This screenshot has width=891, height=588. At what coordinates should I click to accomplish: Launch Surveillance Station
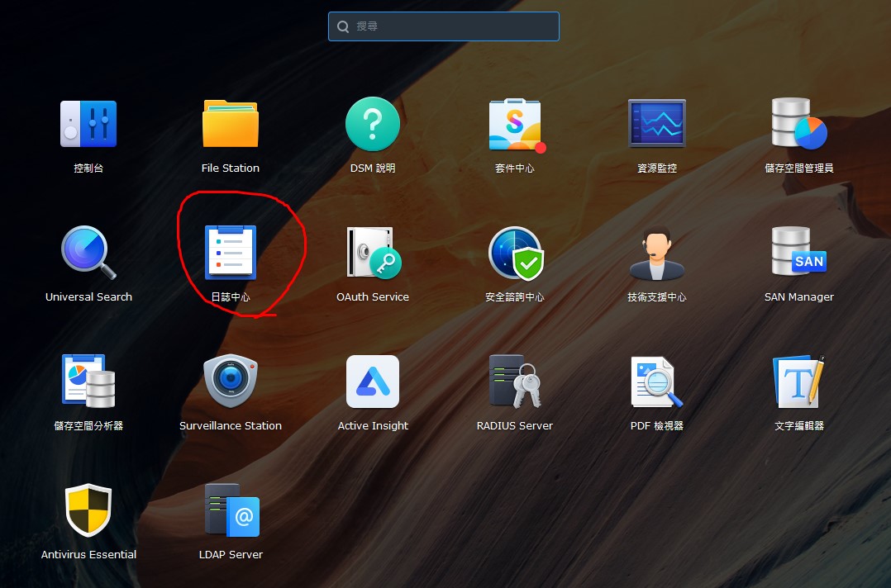[x=231, y=382]
